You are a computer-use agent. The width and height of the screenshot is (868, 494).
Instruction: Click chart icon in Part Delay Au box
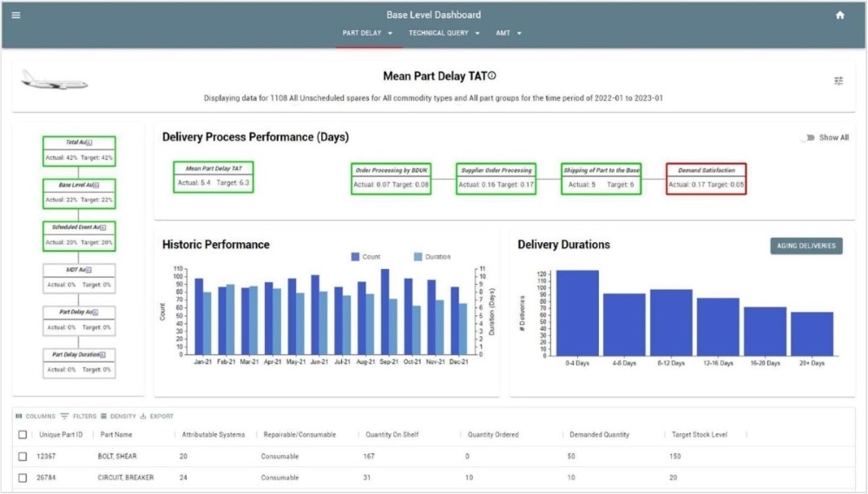point(95,313)
